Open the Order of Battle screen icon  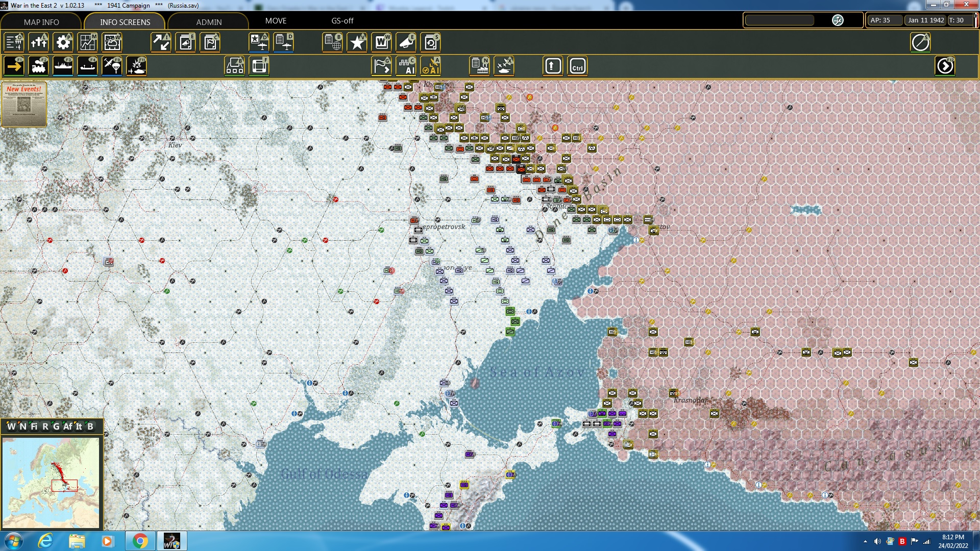coord(14,42)
